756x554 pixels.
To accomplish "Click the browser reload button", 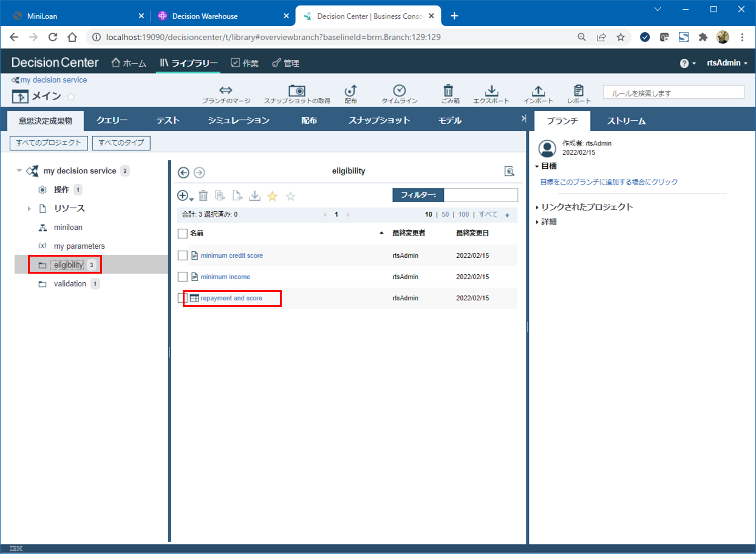I will click(53, 37).
